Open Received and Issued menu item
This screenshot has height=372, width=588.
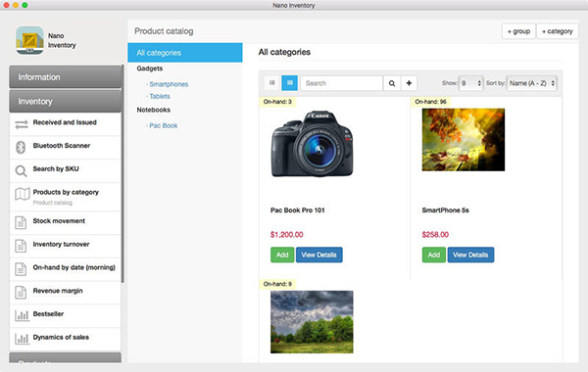(x=66, y=124)
